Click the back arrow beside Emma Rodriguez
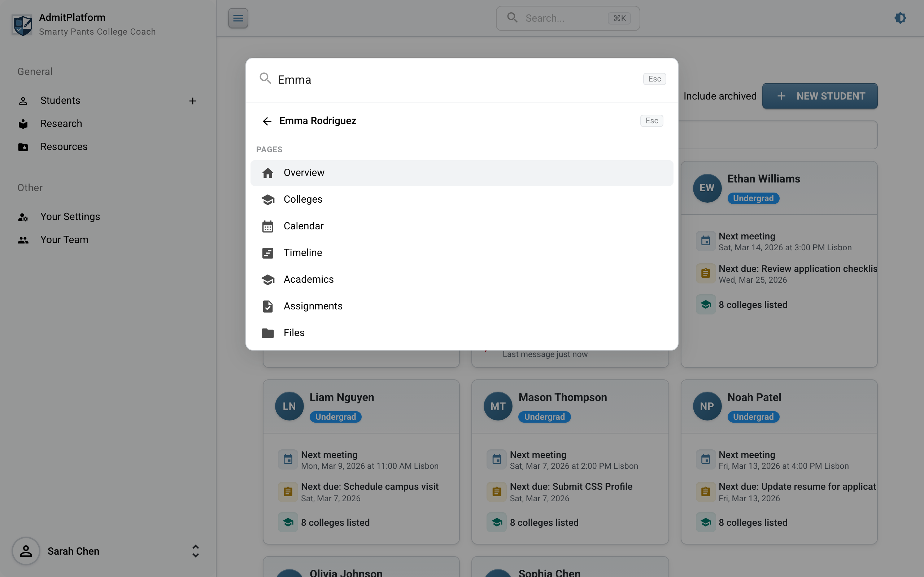Screen dimensions: 924x577 tap(267, 122)
